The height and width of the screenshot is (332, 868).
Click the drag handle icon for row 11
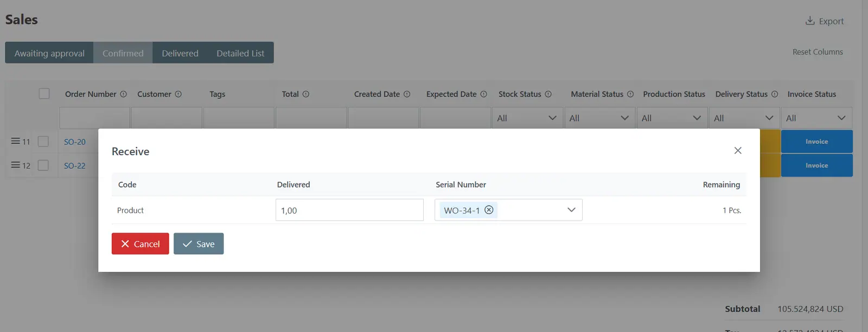coord(15,141)
